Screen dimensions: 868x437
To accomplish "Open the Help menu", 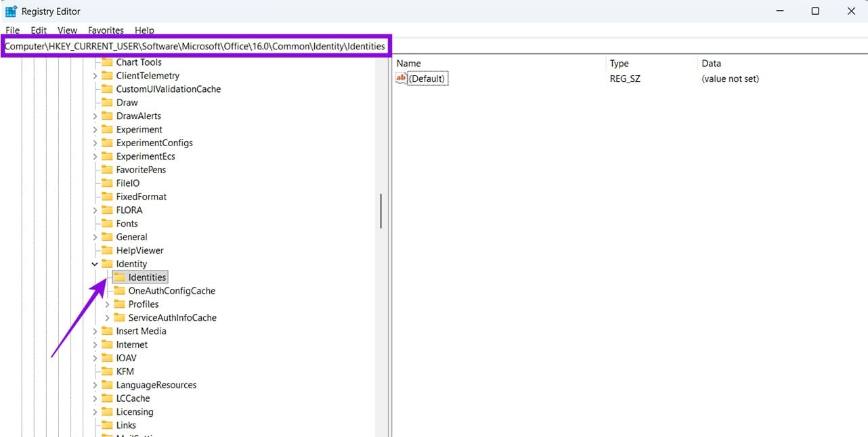I will coord(144,30).
